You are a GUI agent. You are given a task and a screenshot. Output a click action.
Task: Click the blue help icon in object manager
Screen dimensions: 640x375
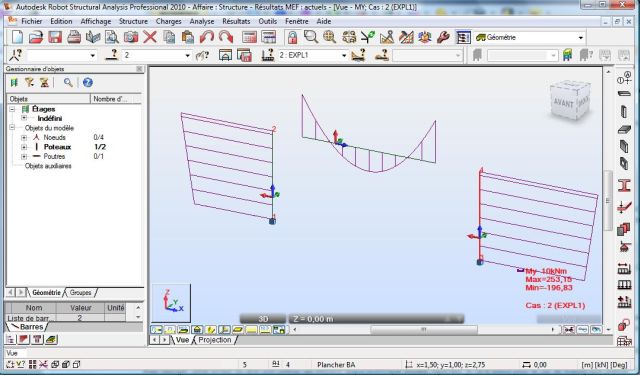click(x=87, y=82)
